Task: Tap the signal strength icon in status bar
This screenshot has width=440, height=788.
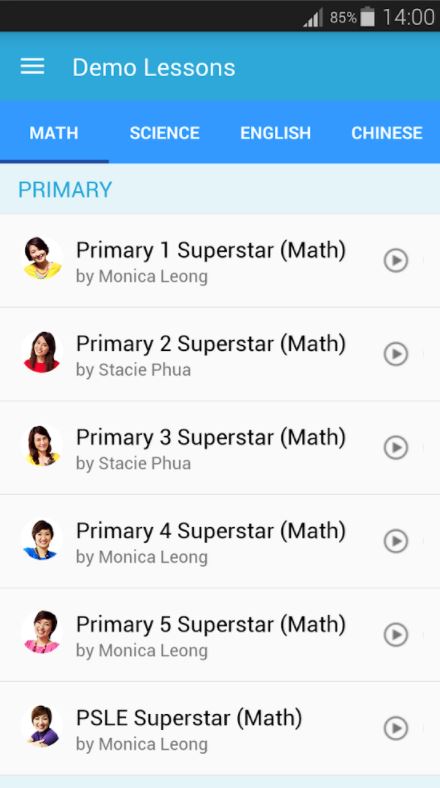Action: click(313, 19)
